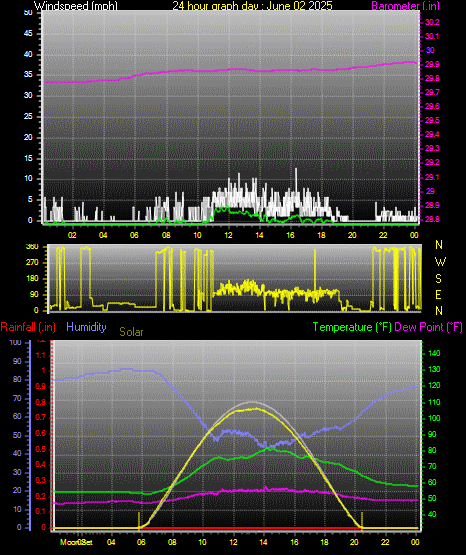Click the 29.9 barometer scale value
466x555 pixels.
[432, 64]
